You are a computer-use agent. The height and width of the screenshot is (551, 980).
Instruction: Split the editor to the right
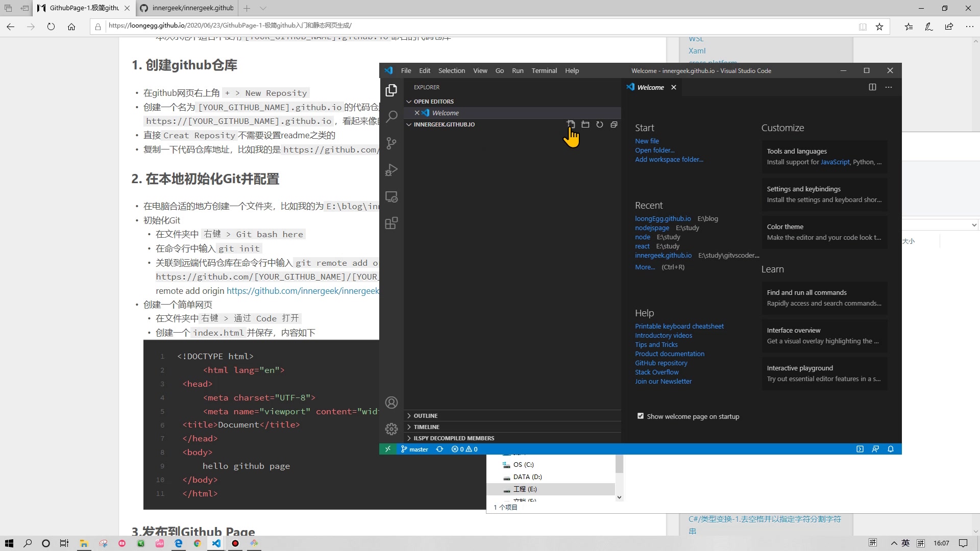point(872,87)
